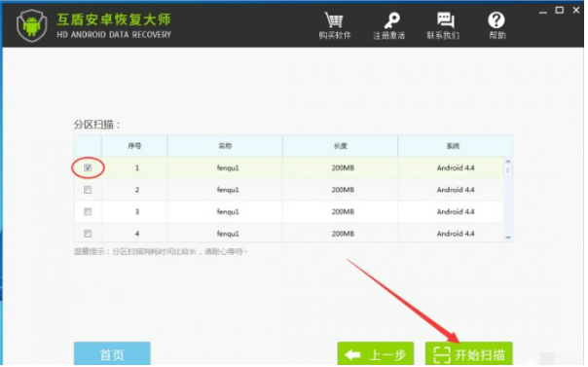
Task: Click the 分区扫描 section label
Action: (x=96, y=125)
